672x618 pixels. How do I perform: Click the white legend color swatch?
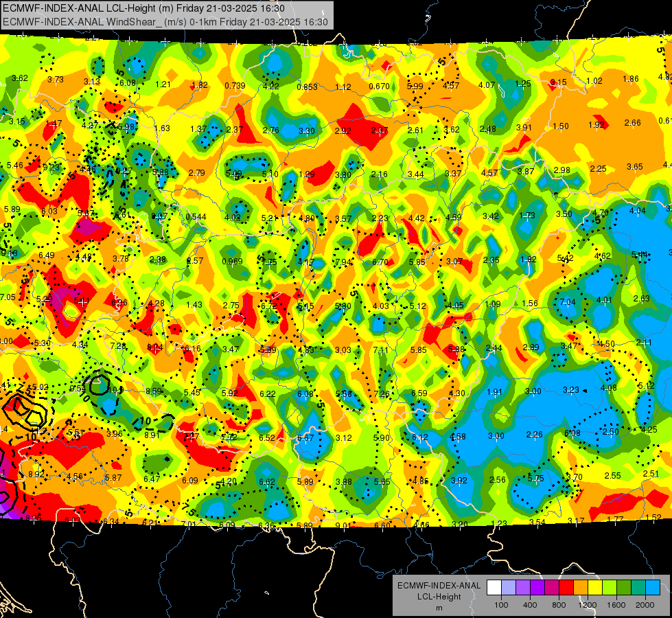494,588
